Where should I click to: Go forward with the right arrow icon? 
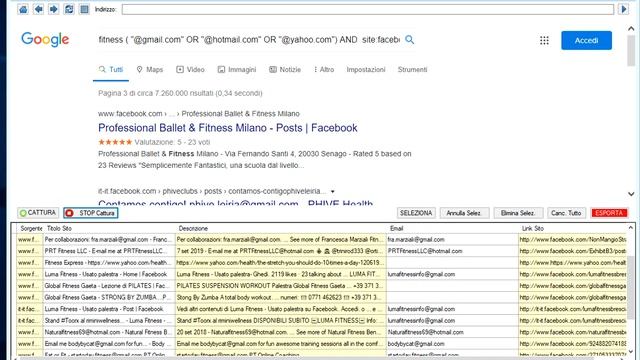click(53, 9)
